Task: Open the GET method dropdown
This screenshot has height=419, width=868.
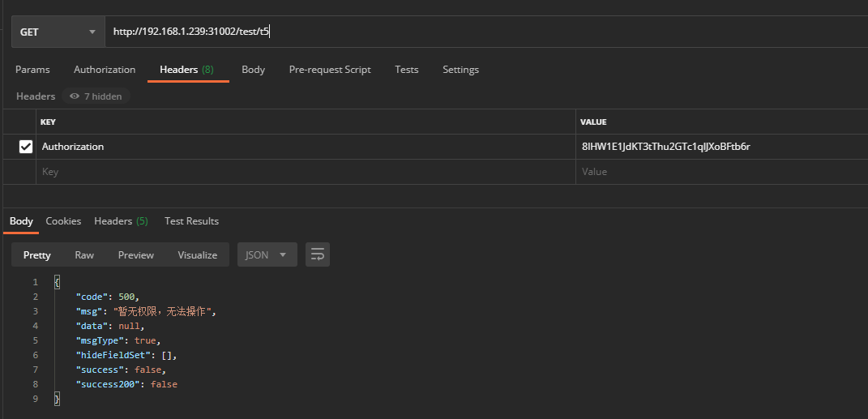Action: [57, 32]
